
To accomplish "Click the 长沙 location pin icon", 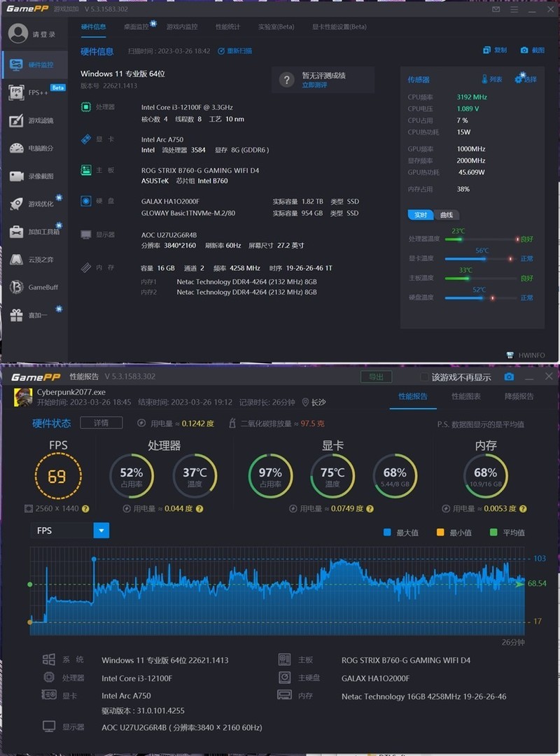I will 304,402.
